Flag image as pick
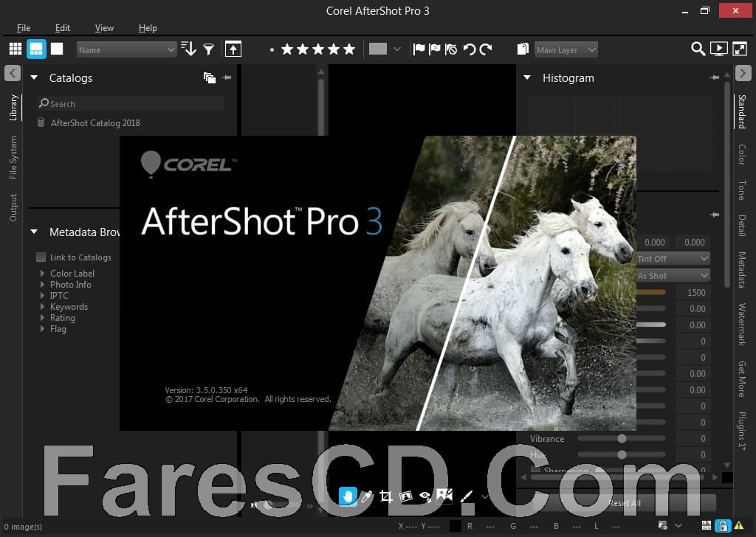The width and height of the screenshot is (756, 537). click(x=419, y=49)
